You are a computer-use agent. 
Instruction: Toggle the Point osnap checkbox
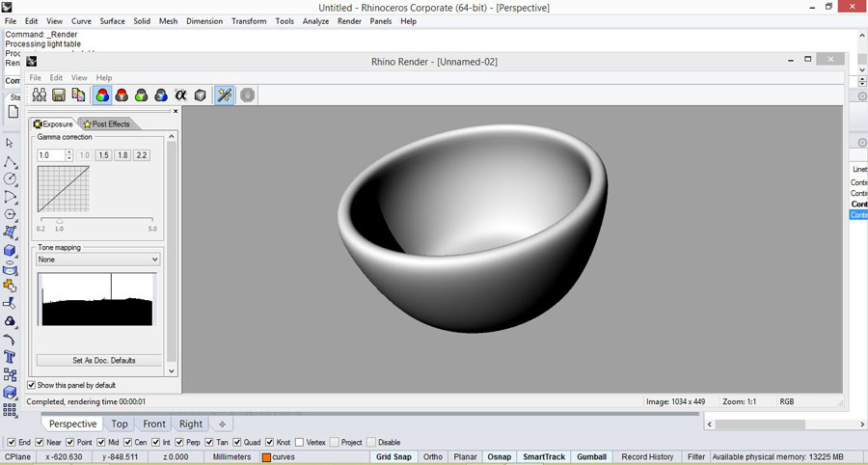(x=69, y=442)
